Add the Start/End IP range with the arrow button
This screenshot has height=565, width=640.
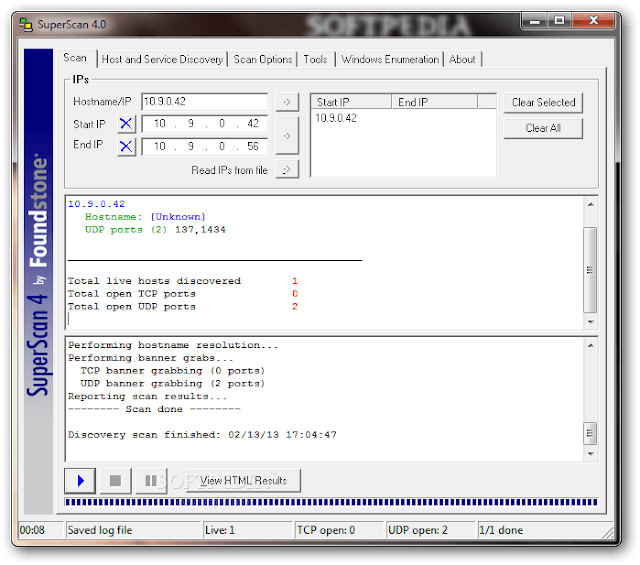pos(287,136)
